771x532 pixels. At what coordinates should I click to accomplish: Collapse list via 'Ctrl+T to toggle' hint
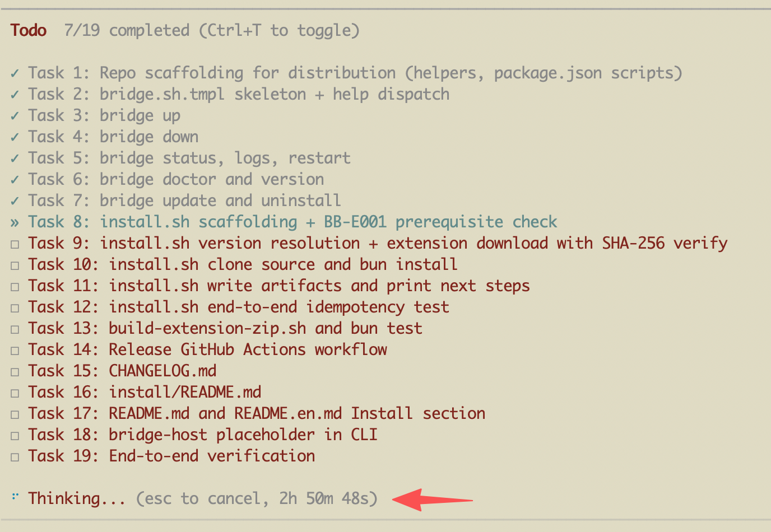pyautogui.click(x=279, y=30)
